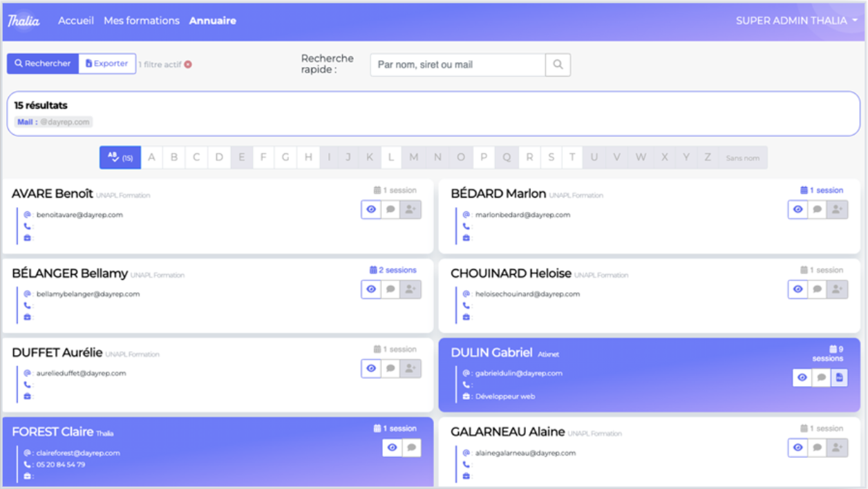
Task: Switch to the Annuaire menu item
Action: (x=213, y=20)
